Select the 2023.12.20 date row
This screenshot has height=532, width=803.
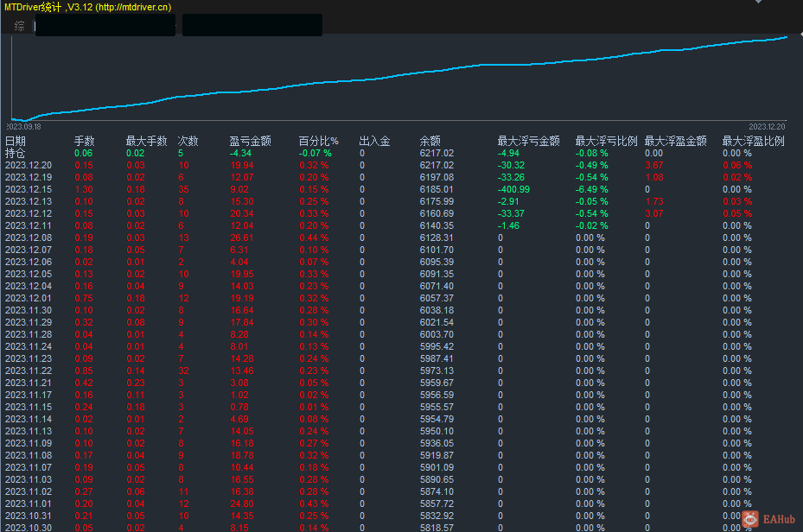[x=29, y=165]
